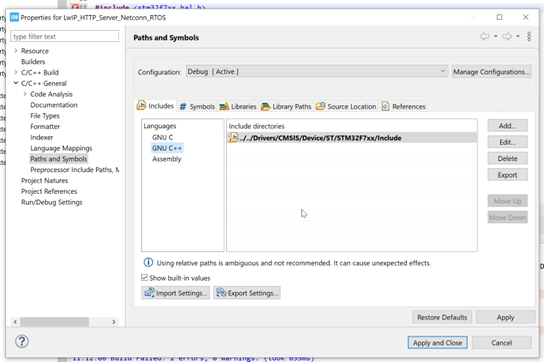Switch to the Library Paths tab
The image size is (544, 362).
[286, 107]
